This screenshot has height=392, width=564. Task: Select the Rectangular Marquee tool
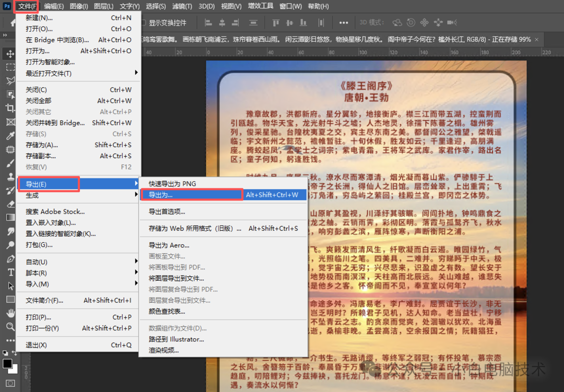[10, 67]
